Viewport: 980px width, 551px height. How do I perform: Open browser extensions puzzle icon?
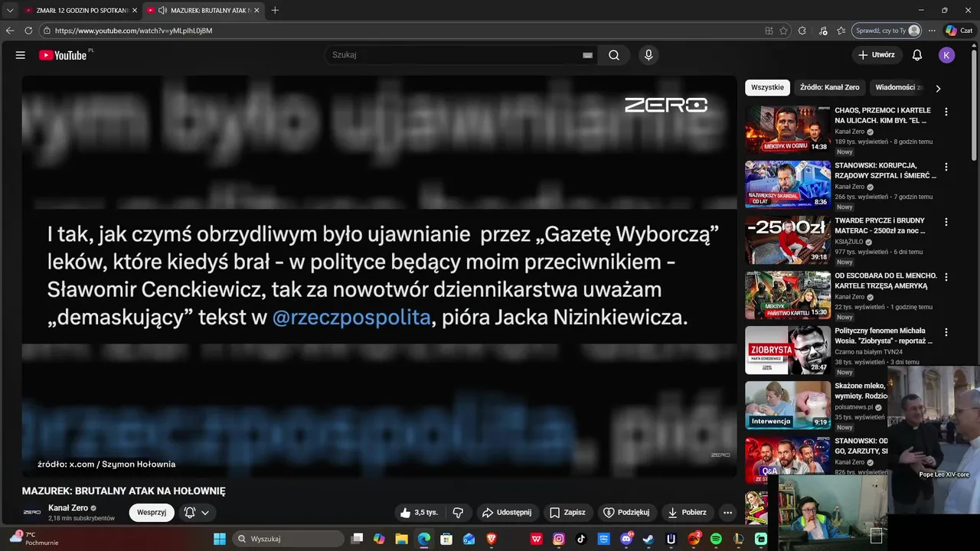pos(802,31)
